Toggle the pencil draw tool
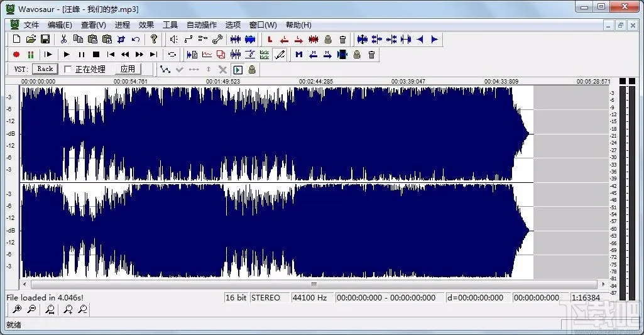The image size is (644, 335). tap(280, 54)
